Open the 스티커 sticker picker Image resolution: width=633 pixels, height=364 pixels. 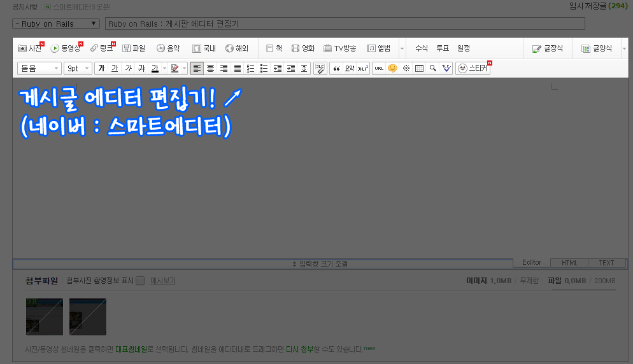tap(473, 68)
